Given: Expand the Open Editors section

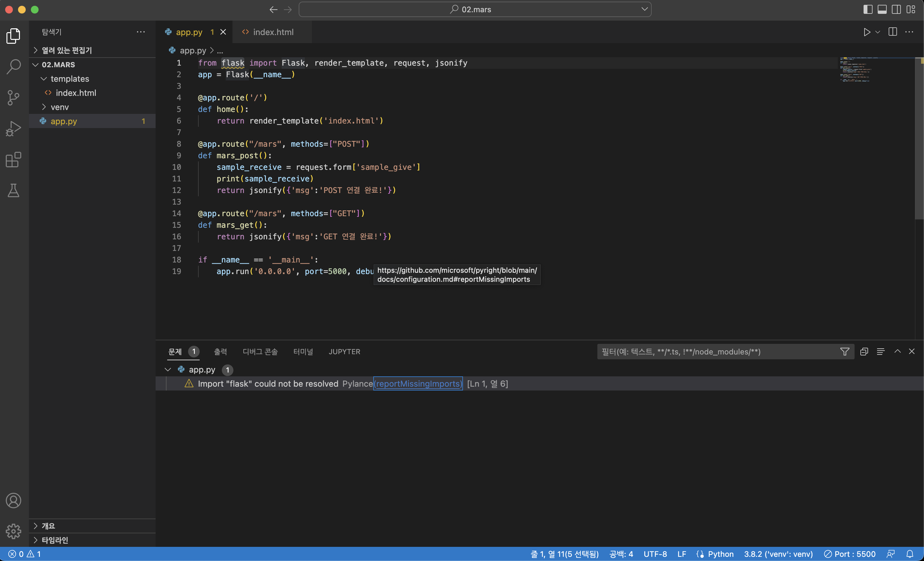Looking at the screenshot, I should 92,50.
